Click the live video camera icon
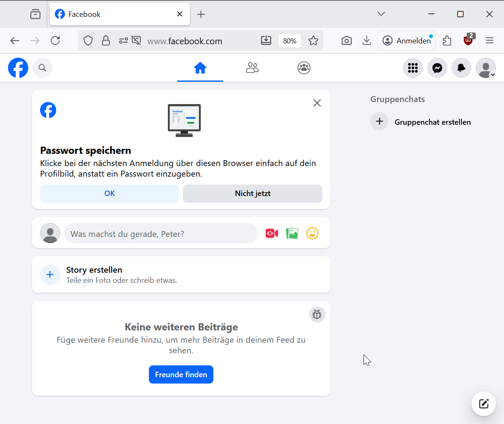Viewport: 504px width, 424px height. point(272,233)
